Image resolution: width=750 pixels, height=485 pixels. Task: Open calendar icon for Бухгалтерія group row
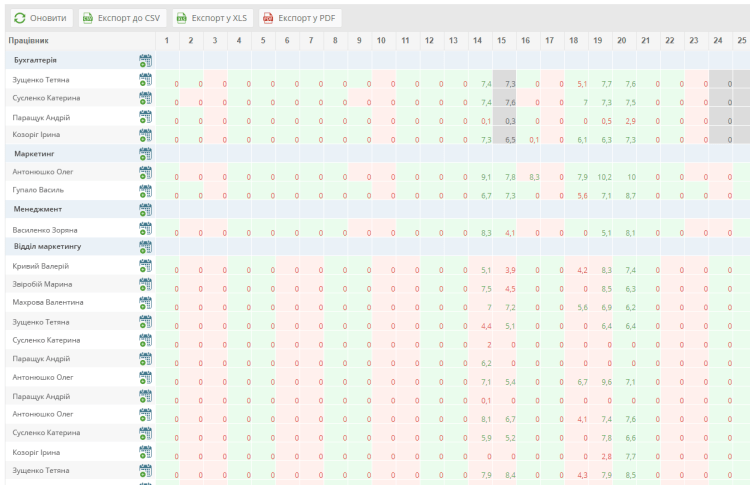coord(145,60)
